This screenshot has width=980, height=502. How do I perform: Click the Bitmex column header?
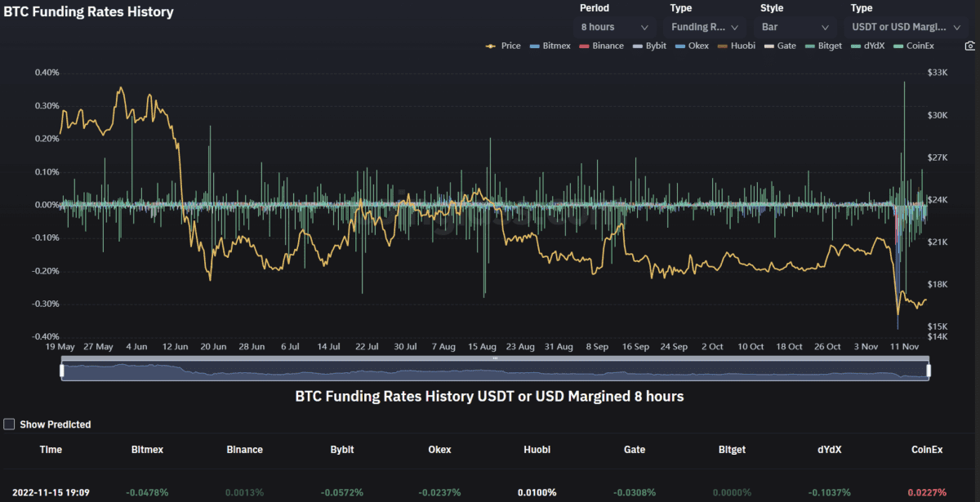[147, 449]
